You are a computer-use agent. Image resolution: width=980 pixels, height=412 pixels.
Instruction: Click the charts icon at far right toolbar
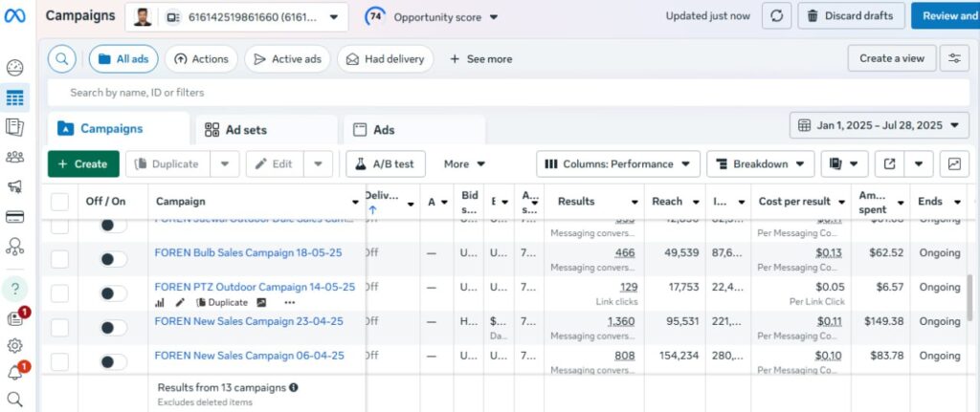[x=954, y=163]
